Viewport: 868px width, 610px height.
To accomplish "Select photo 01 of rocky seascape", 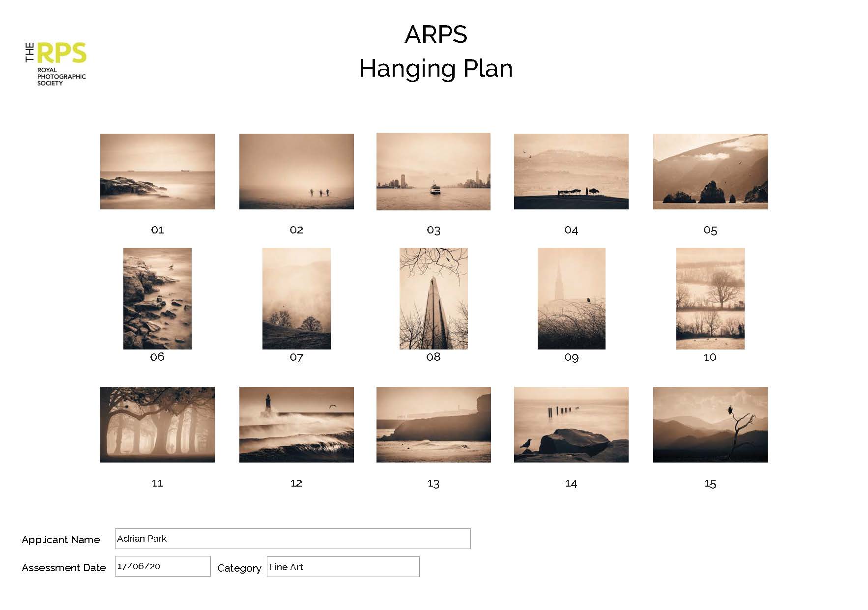I will [x=157, y=172].
